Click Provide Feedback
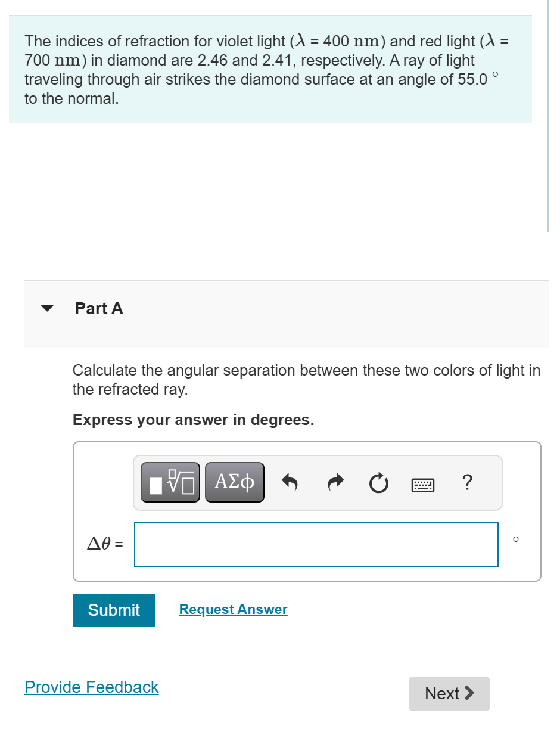The image size is (560, 738). click(x=91, y=687)
